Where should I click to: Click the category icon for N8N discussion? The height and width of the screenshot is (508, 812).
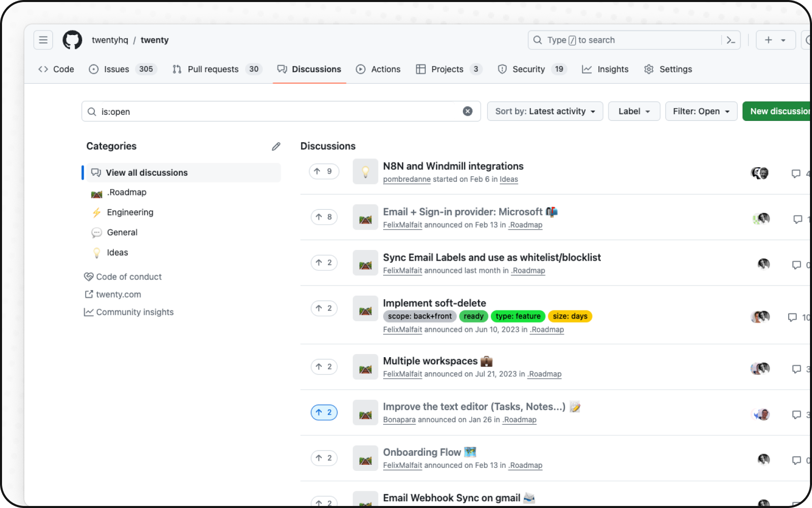coord(365,172)
